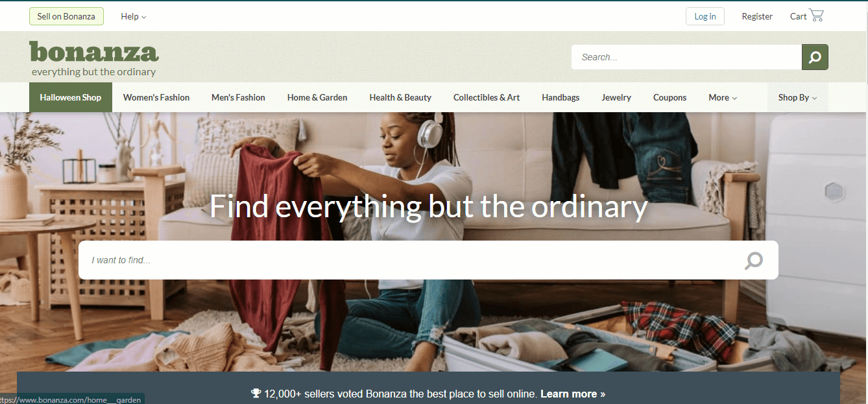Click the Sell on Bonanza button

[x=66, y=16]
